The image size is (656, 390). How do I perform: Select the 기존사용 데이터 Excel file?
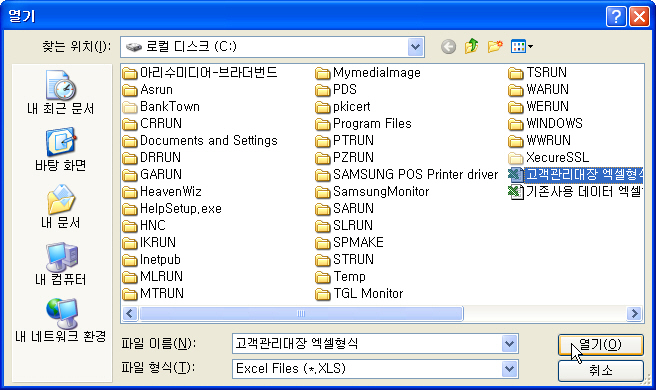tap(576, 192)
